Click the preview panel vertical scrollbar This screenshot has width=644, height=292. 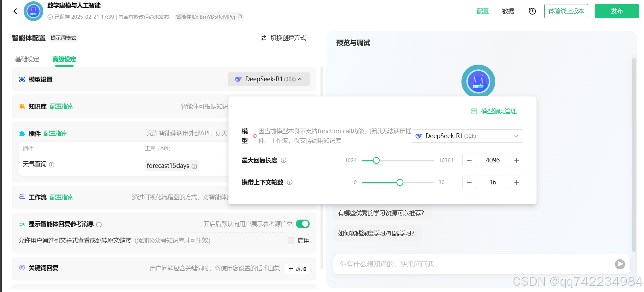pyautogui.click(x=634, y=155)
